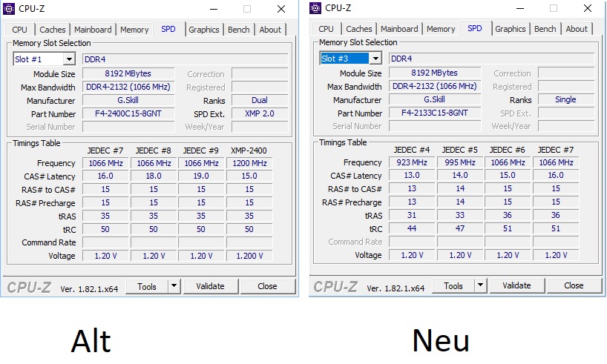
Task: Minimize the right CPU-Z window
Action: click(x=520, y=8)
